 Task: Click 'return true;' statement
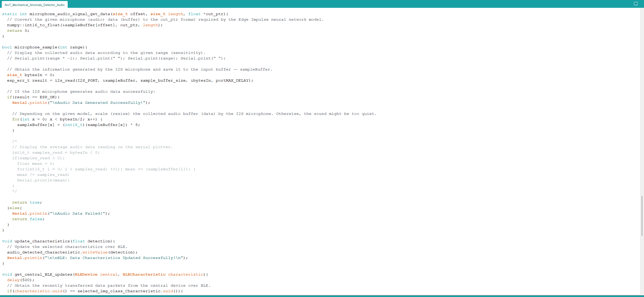pyautogui.click(x=27, y=203)
